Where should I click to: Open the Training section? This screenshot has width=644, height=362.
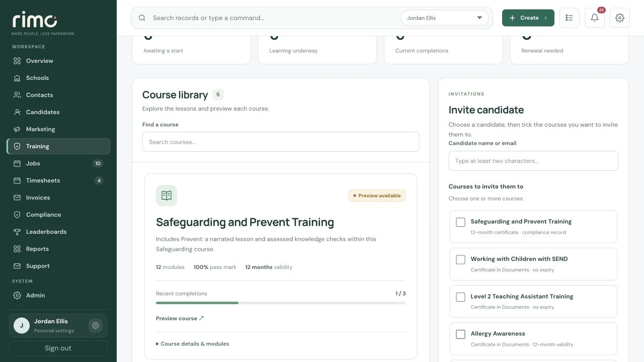(58, 146)
